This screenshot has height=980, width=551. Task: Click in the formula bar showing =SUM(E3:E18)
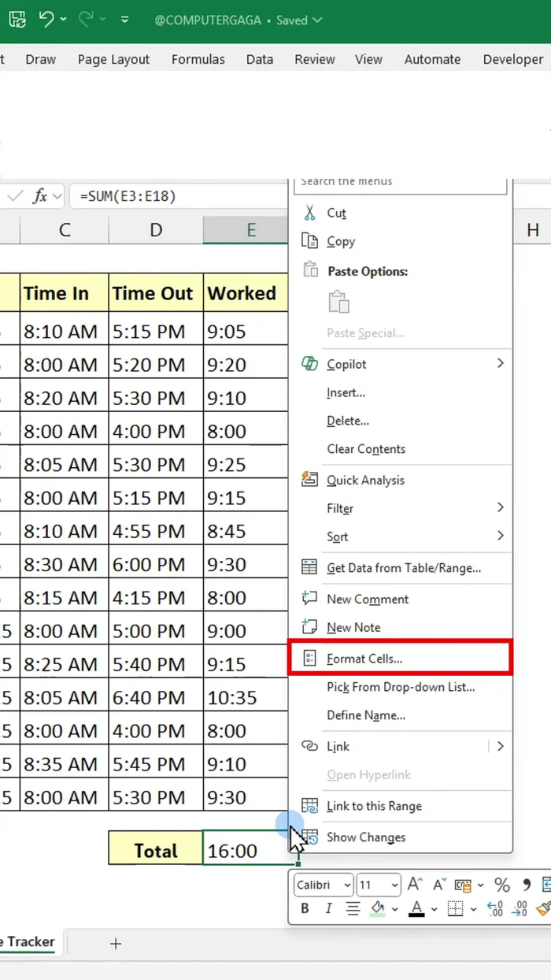coord(179,196)
